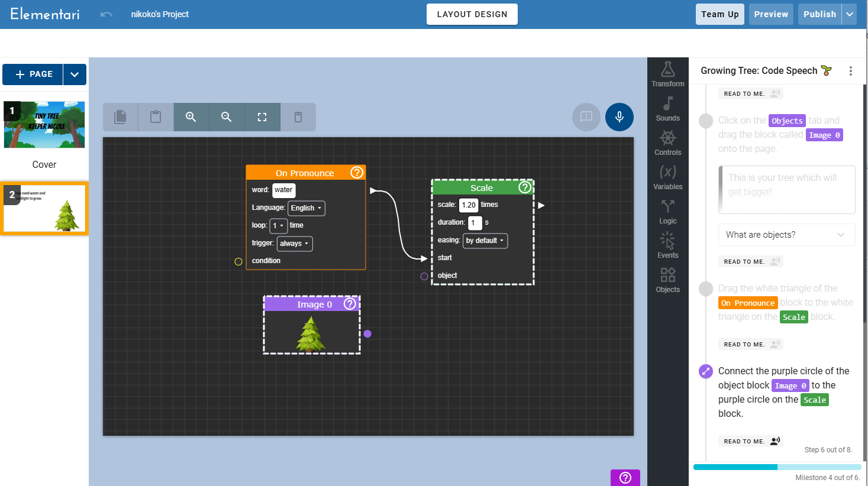The width and height of the screenshot is (868, 486).
Task: Click the word input field containing water
Action: pos(283,190)
